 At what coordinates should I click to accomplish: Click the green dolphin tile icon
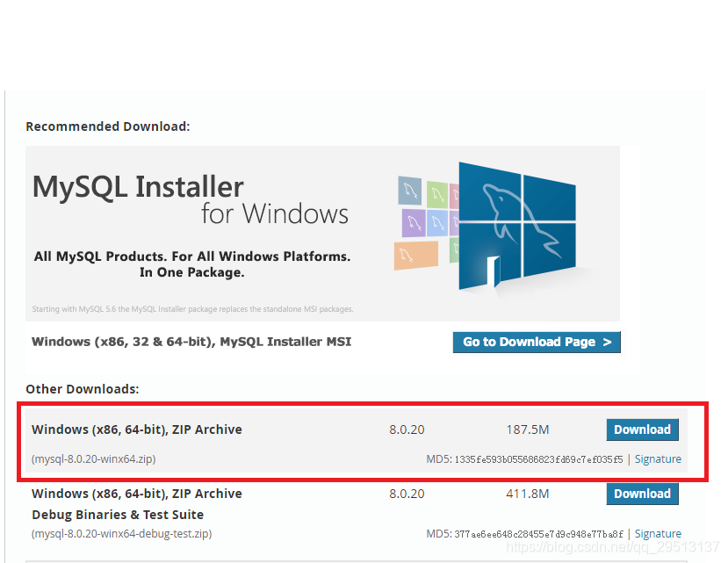click(437, 195)
